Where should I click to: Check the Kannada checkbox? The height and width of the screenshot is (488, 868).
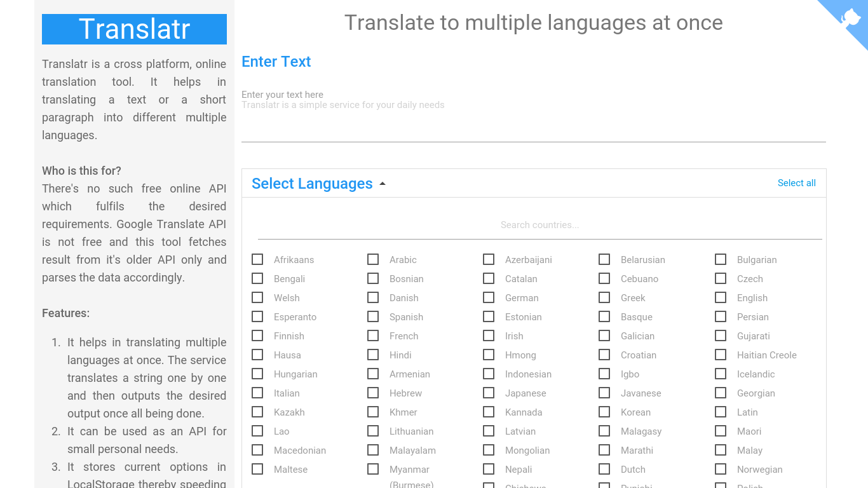(x=489, y=412)
